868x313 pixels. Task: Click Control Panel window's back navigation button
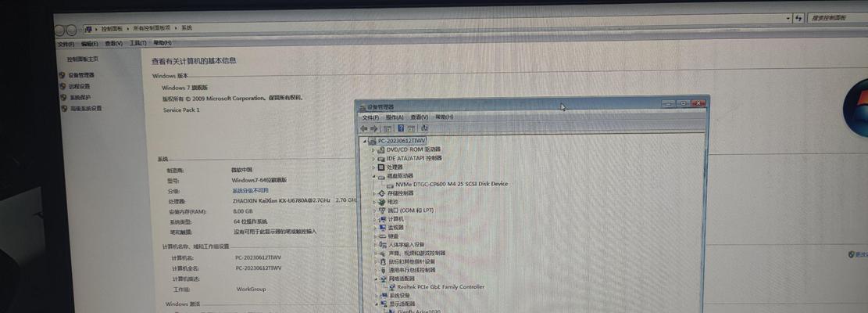point(61,31)
